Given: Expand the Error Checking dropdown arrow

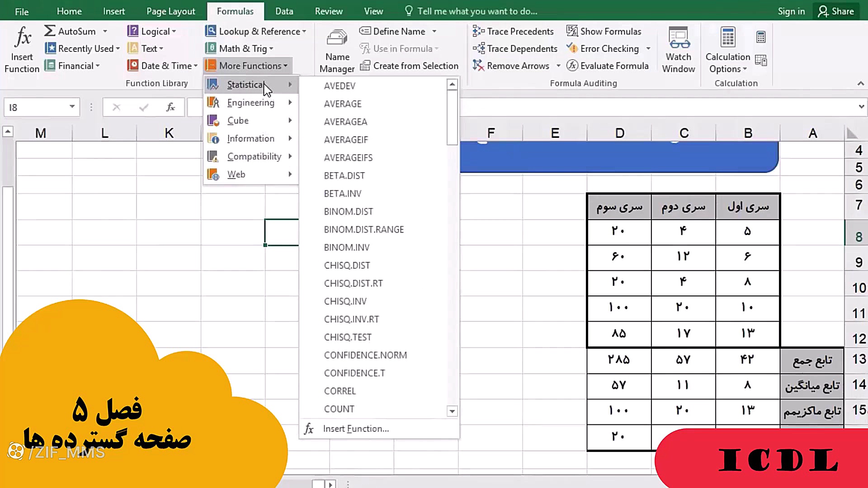Looking at the screenshot, I should point(648,48).
